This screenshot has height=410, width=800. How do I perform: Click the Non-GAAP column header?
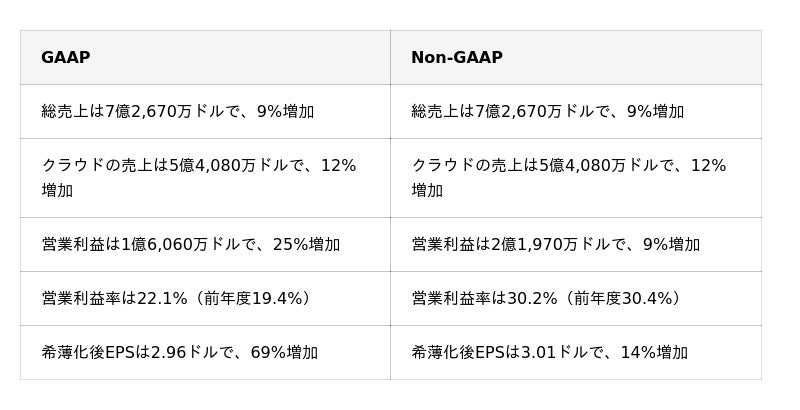click(x=457, y=58)
